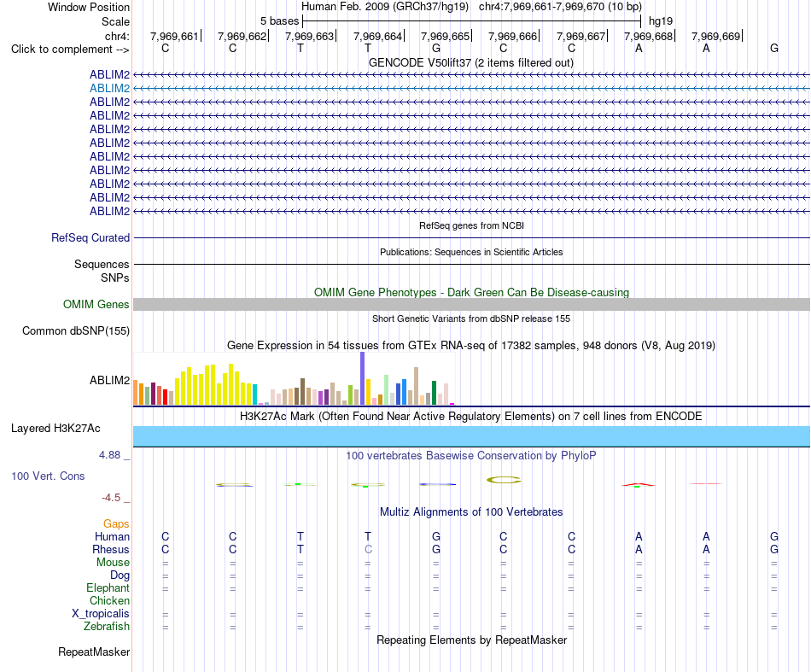Click the light blue H3K27Ac signal band
This screenshot has width=811, height=672.
click(471, 436)
